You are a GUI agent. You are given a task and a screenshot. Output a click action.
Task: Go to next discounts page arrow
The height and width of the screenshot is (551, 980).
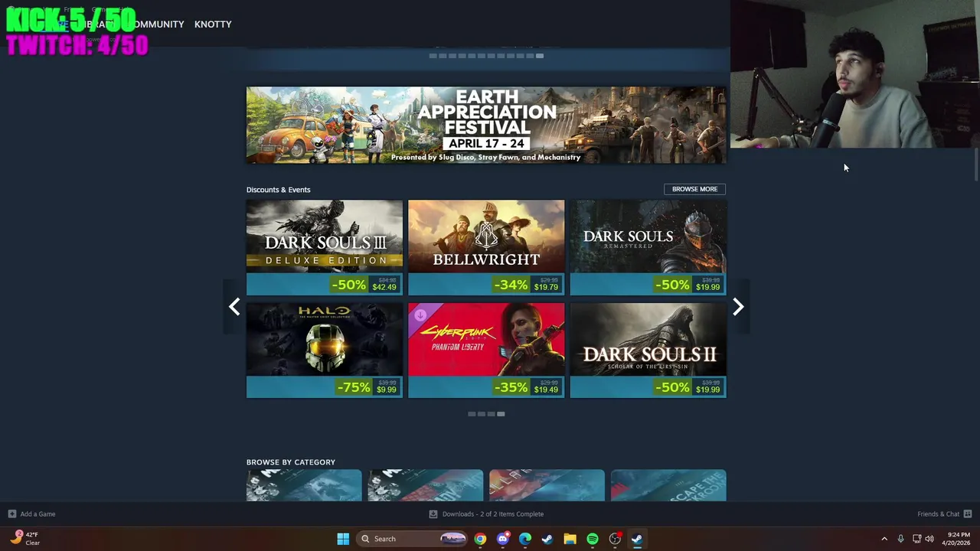click(x=738, y=307)
